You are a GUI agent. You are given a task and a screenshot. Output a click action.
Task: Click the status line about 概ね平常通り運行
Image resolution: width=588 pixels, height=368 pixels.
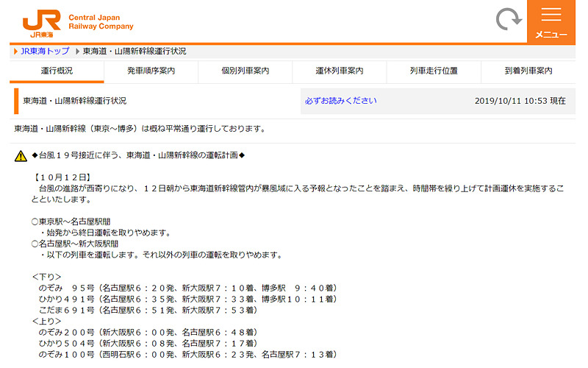point(140,129)
